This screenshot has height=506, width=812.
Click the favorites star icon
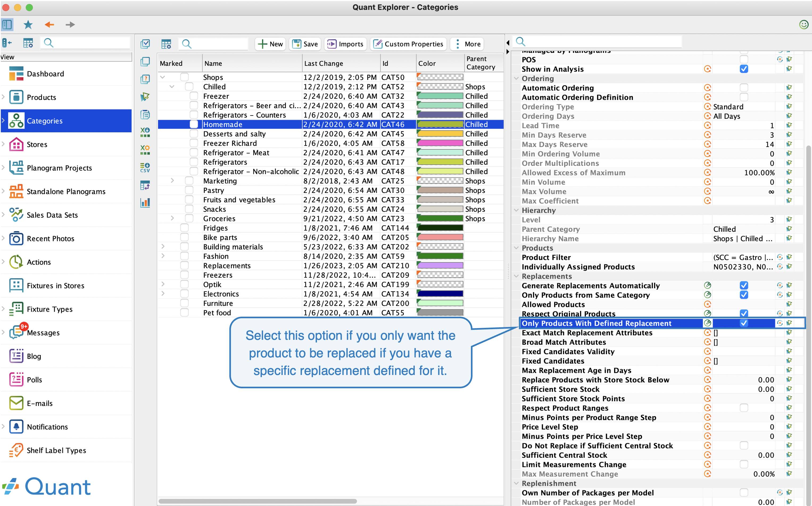[x=28, y=25]
